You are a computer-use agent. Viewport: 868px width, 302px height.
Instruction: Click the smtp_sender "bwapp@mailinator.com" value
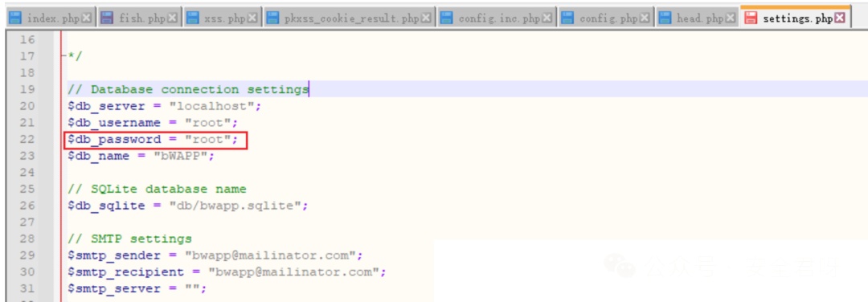pos(270,255)
